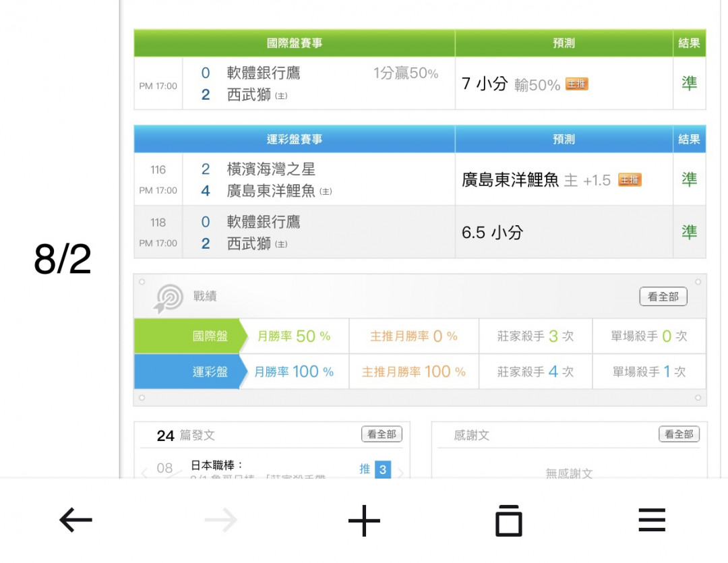Click 橫濱海灣之星 team name
728x563 pixels.
click(x=271, y=169)
